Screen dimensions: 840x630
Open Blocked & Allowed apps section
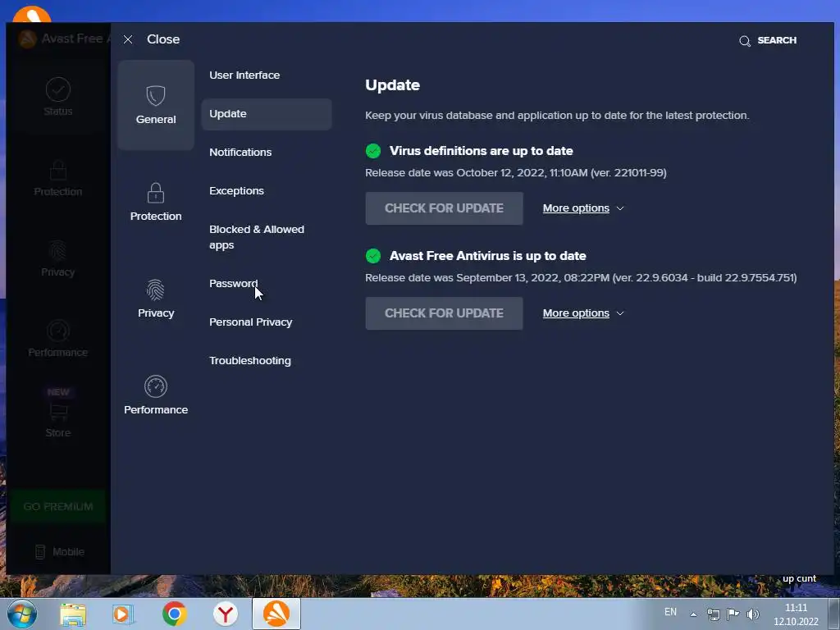point(257,237)
